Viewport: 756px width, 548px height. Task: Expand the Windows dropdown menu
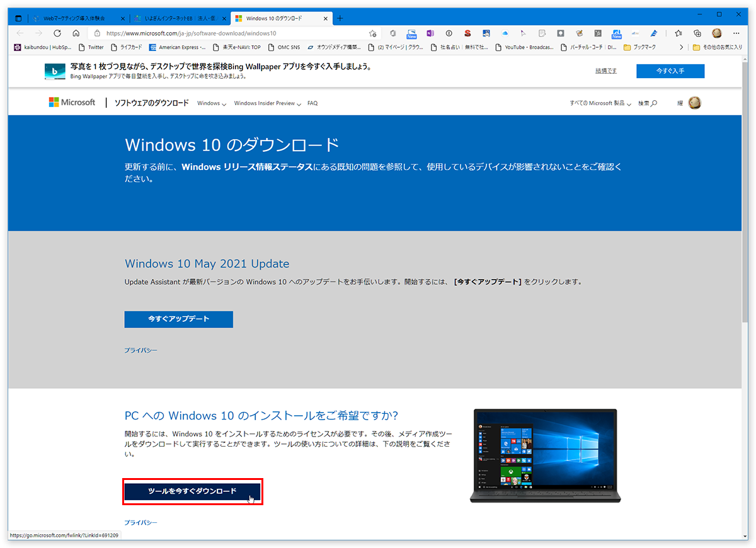(x=212, y=103)
